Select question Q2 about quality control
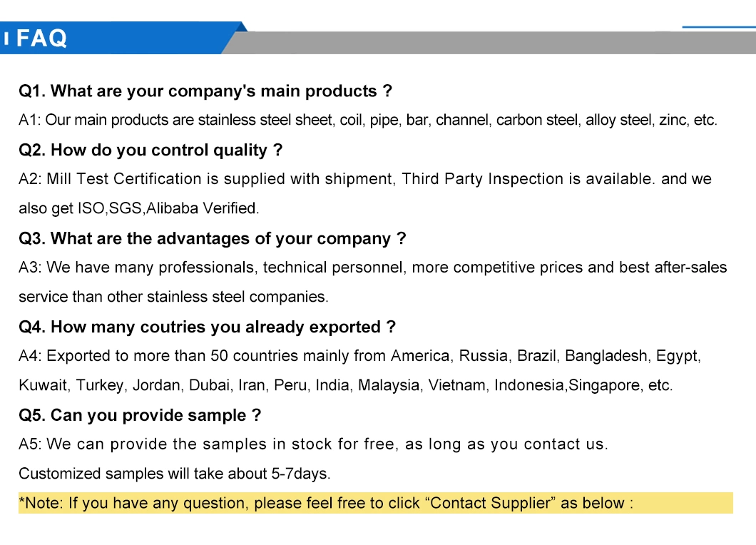This screenshot has height=545, width=756. click(x=150, y=150)
